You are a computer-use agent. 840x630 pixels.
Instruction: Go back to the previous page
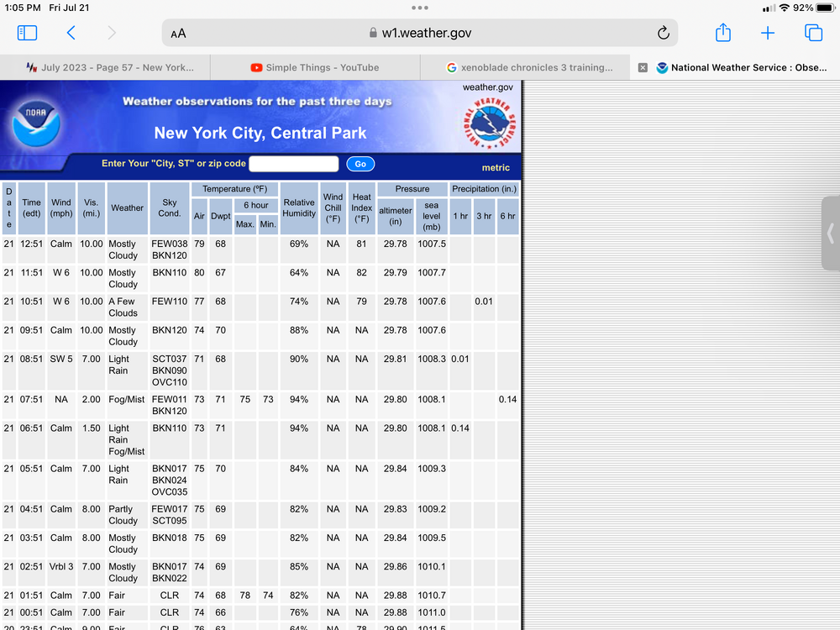[x=71, y=33]
